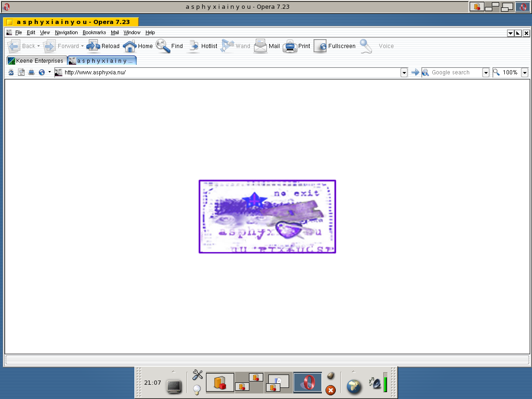The width and height of the screenshot is (532, 399).
Task: Open the terminal monitor icon in panel
Action: click(174, 387)
